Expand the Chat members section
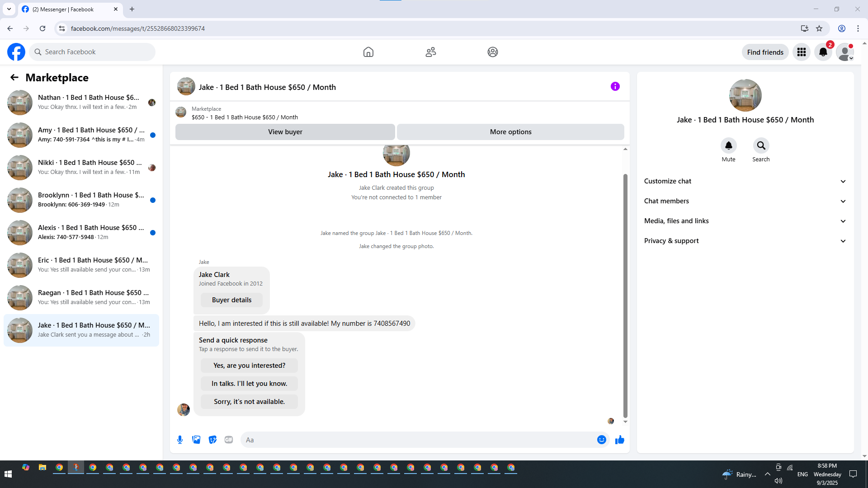868x488 pixels. (x=745, y=201)
